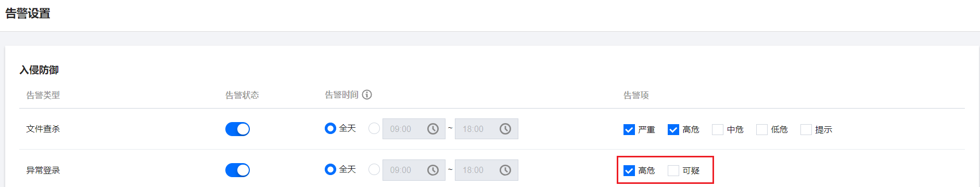This screenshot has width=980, height=187.
Task: Click the info icon beside 告警时间
Action: (x=367, y=95)
